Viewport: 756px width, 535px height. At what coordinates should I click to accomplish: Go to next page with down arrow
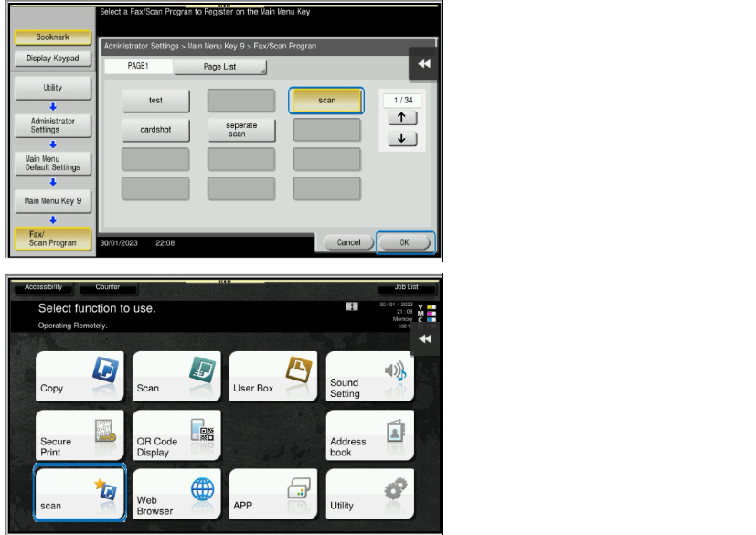402,138
